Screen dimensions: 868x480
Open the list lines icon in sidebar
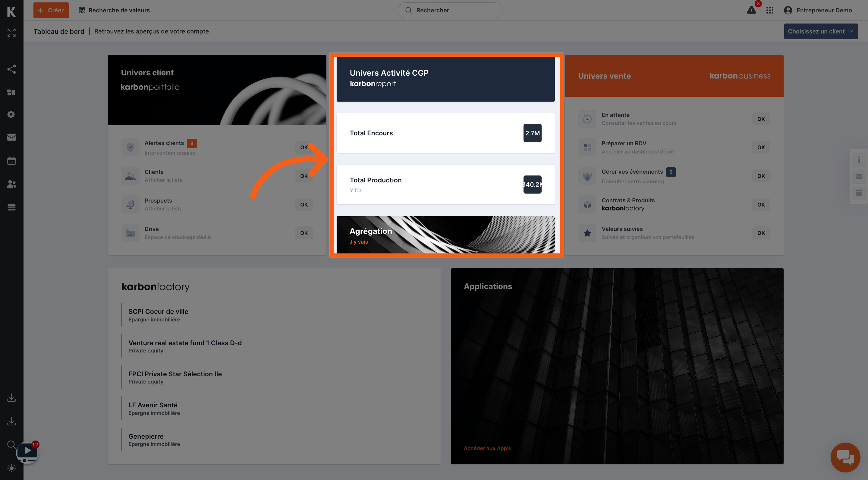point(11,208)
